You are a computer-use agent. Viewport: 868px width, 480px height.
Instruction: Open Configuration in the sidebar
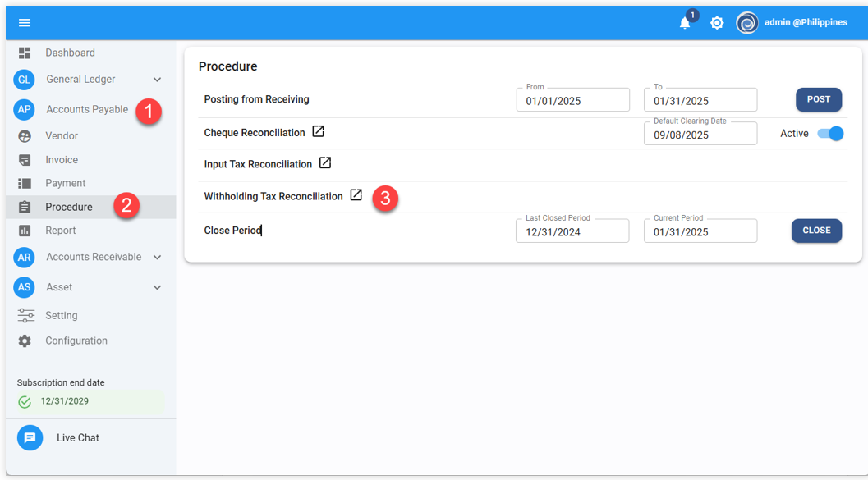pyautogui.click(x=76, y=341)
